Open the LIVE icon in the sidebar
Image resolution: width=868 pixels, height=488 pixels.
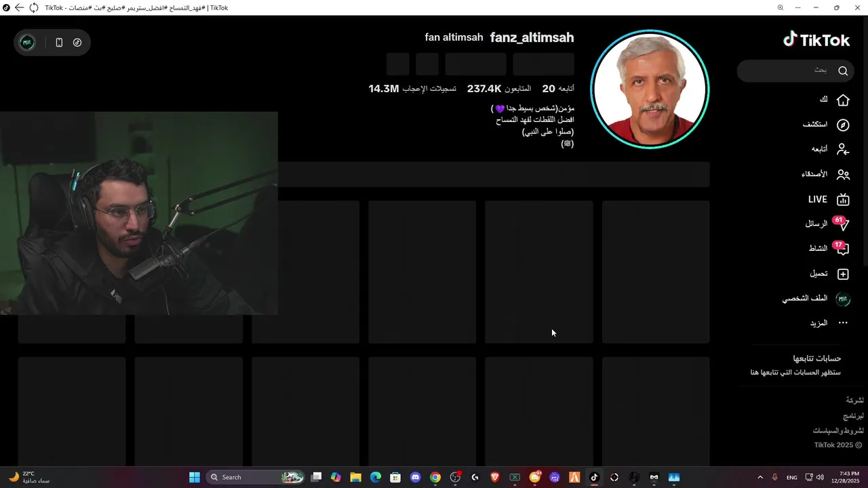tap(843, 199)
